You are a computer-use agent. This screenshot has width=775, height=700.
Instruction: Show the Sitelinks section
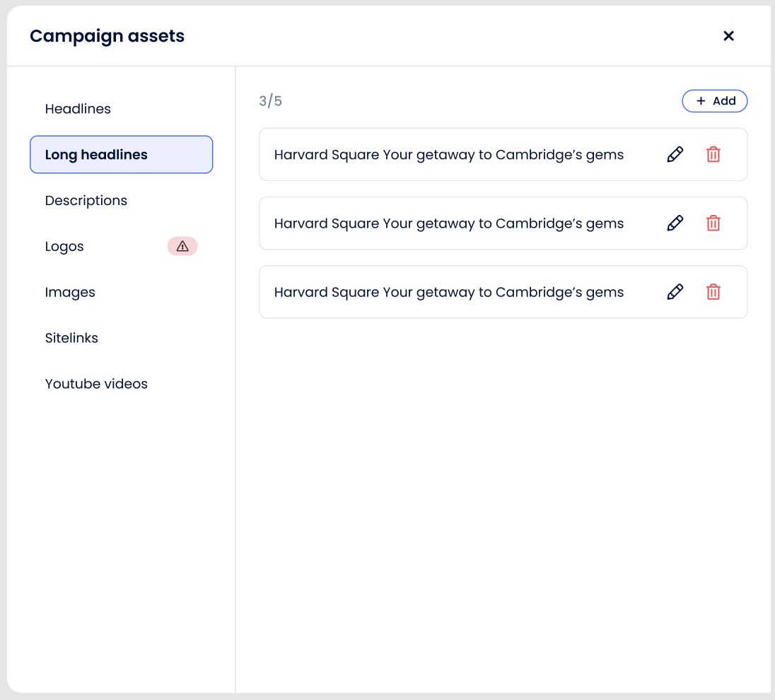pos(71,338)
